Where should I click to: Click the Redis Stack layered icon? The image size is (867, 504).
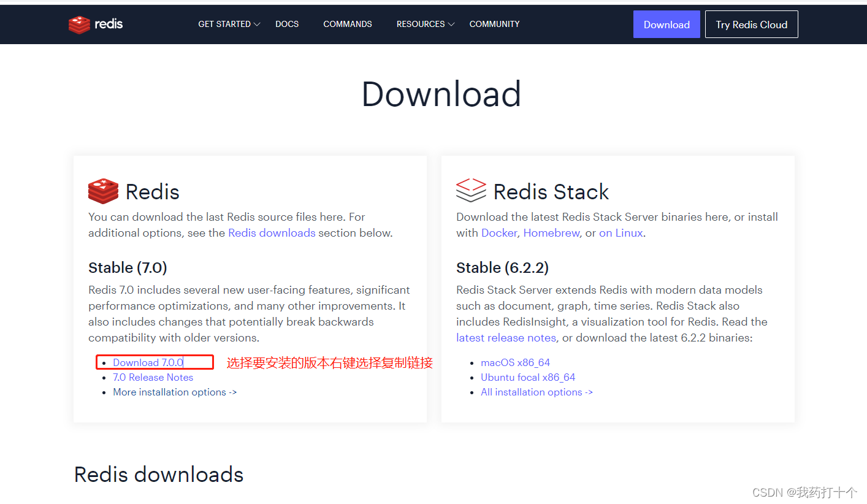point(471,191)
